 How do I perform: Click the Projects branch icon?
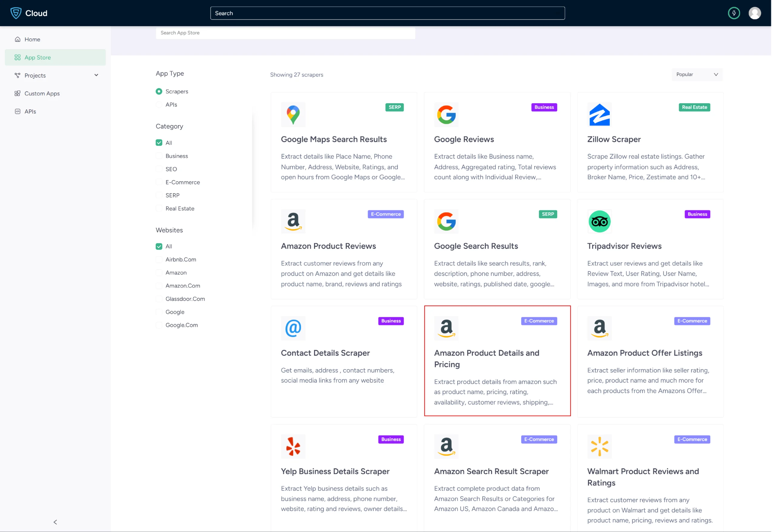click(x=18, y=75)
